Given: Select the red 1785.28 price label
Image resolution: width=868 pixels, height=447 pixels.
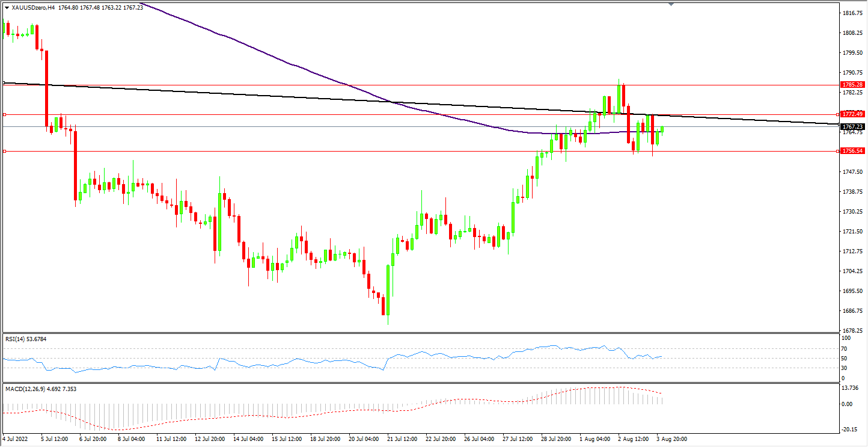Looking at the screenshot, I should [x=853, y=85].
